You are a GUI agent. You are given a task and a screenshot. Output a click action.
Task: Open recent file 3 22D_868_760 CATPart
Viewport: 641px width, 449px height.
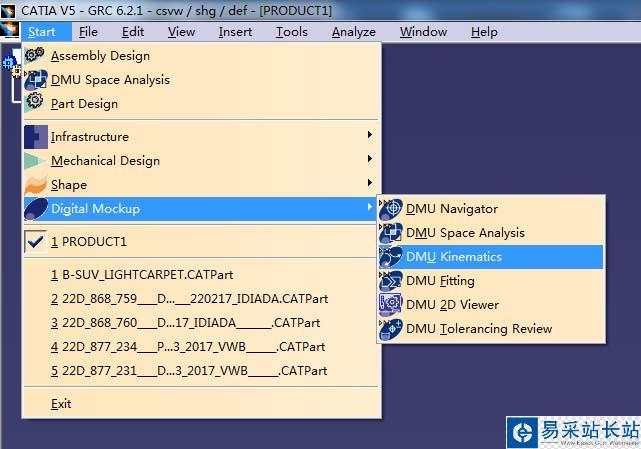202,323
